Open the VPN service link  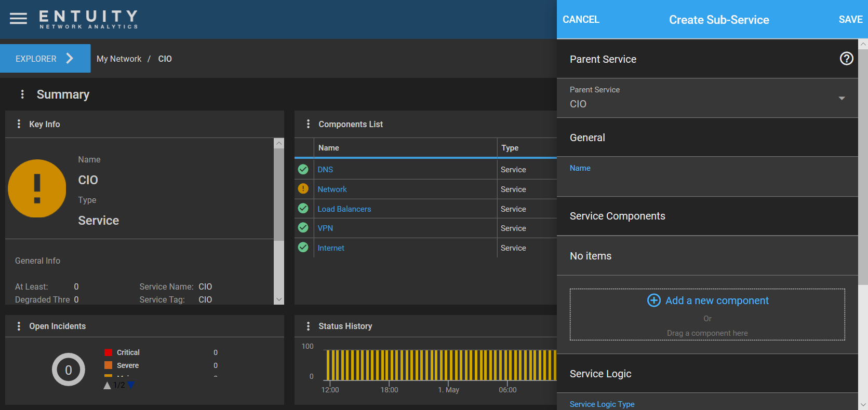pos(325,228)
